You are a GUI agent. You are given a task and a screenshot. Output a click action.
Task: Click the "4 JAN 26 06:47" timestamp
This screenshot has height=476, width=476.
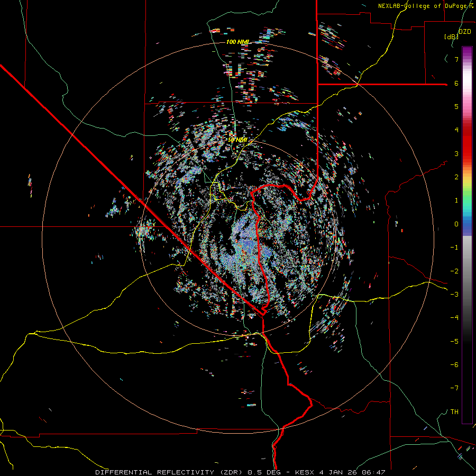click(352, 472)
